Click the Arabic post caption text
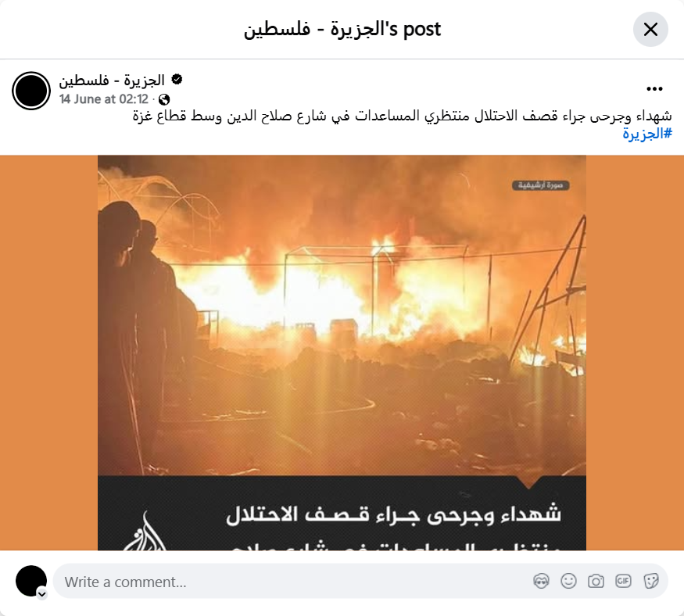This screenshot has height=616, width=684. point(403,116)
